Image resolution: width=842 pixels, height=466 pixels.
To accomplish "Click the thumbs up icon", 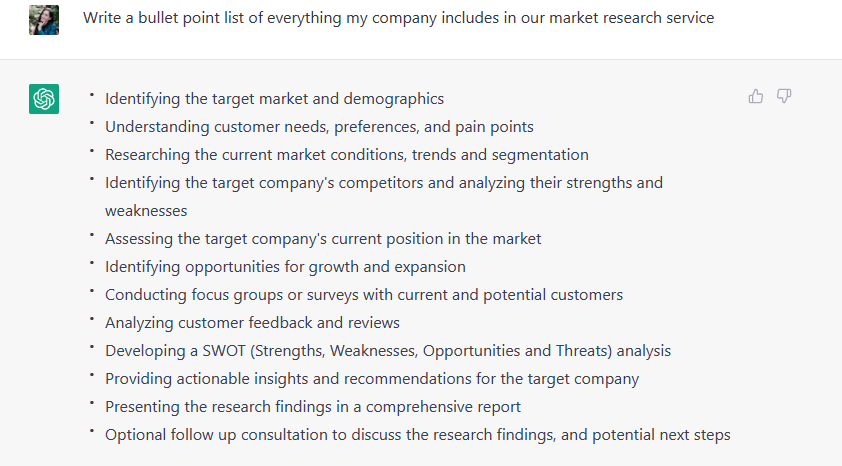I will pos(756,96).
